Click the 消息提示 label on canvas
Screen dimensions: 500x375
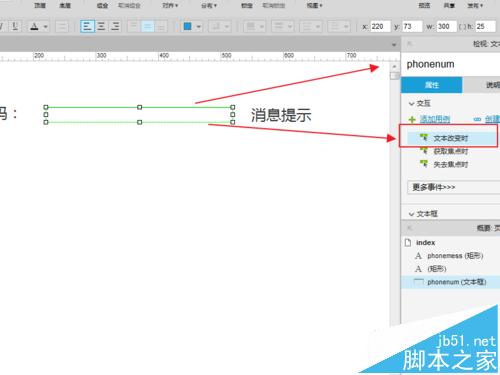281,115
